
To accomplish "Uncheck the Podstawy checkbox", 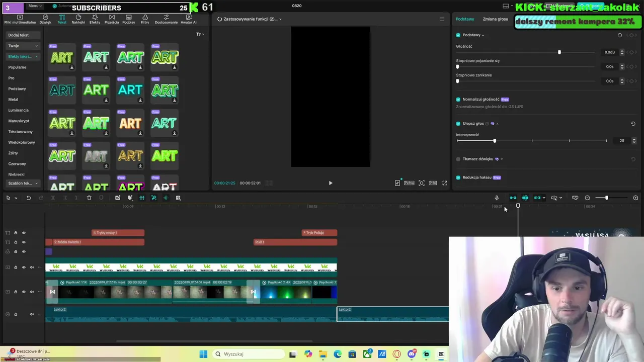I will pyautogui.click(x=458, y=35).
